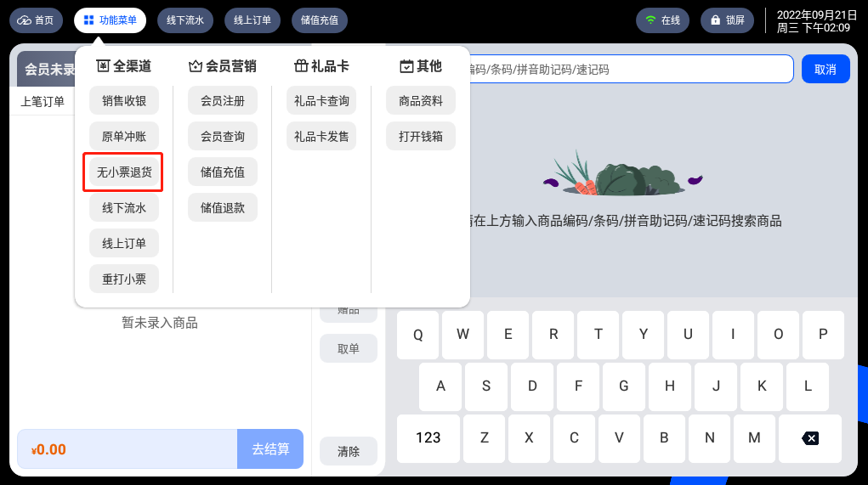Tap the U key on keyboard
This screenshot has height=485, width=868.
(688, 335)
